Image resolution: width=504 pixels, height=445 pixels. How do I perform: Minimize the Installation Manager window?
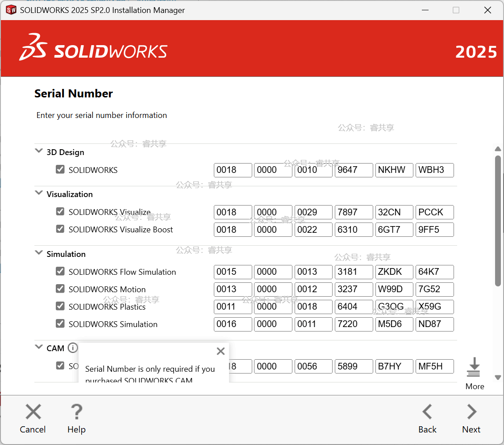[425, 10]
